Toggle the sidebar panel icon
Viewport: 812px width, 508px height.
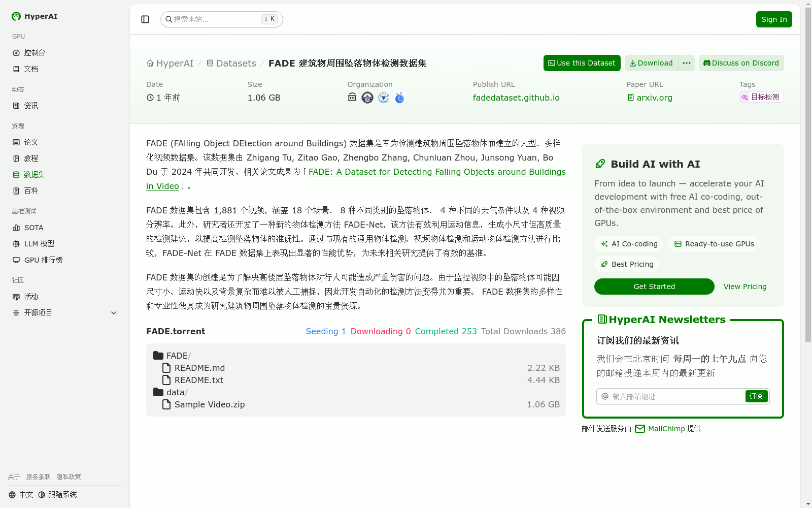(145, 19)
